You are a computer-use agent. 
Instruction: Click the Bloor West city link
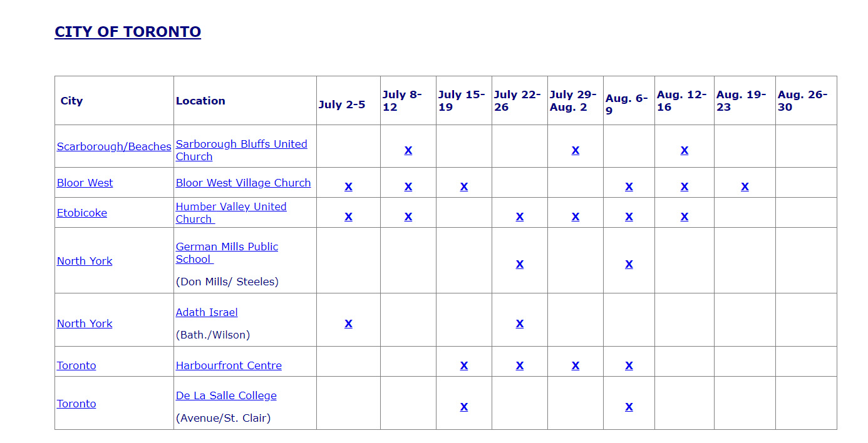point(85,183)
